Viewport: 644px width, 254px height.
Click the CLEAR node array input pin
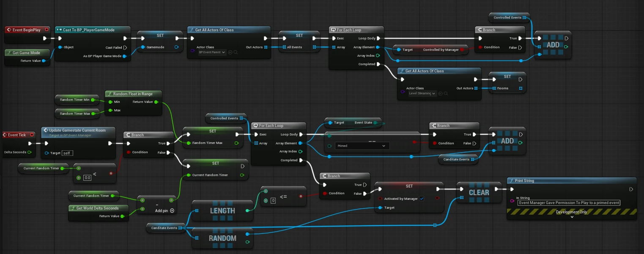(x=462, y=198)
